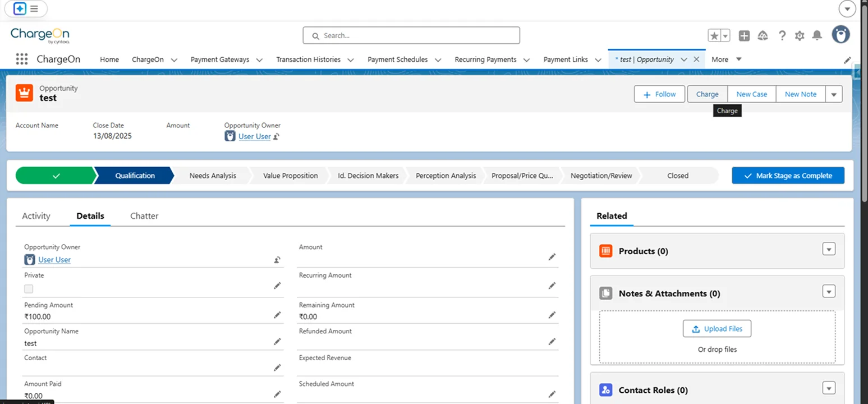Click the global actions plus icon
The width and height of the screenshot is (868, 404).
744,36
